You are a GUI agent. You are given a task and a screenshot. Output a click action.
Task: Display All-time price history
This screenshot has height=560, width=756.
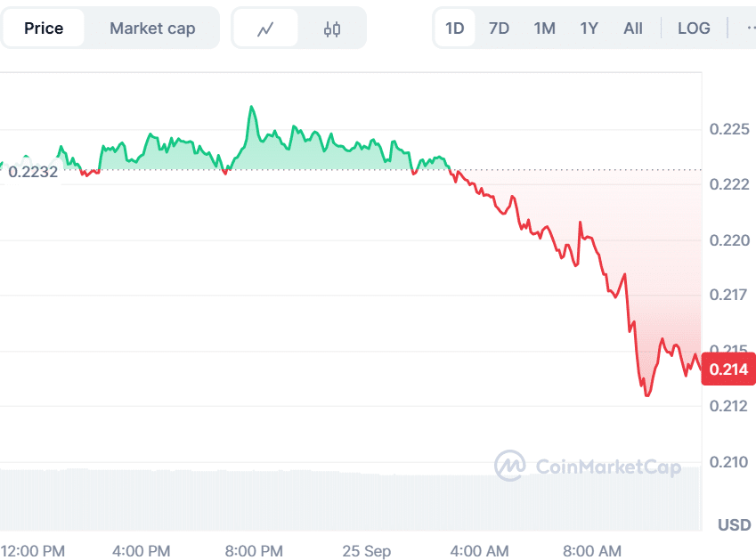click(x=633, y=28)
